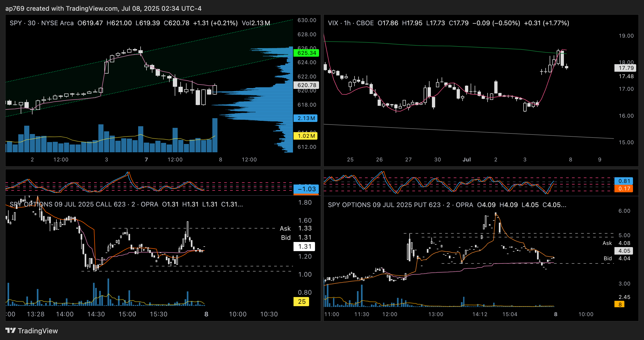Click the yellow volume average label 1.02 M
The width and height of the screenshot is (644, 340).
(306, 136)
